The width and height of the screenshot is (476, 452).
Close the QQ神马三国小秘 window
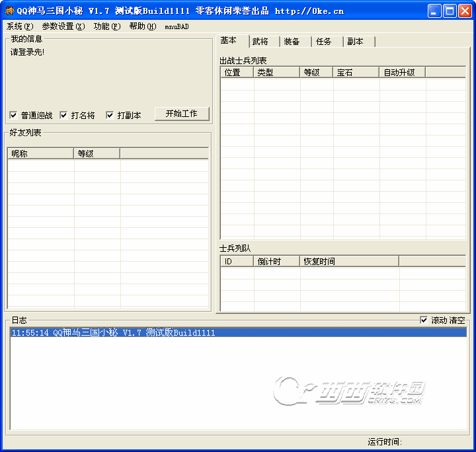pyautogui.click(x=465, y=11)
